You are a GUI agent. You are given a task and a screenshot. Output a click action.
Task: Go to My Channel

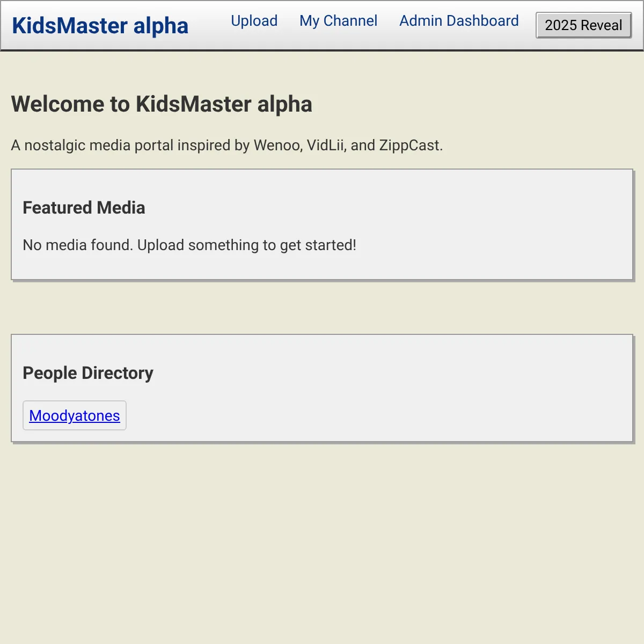[338, 21]
